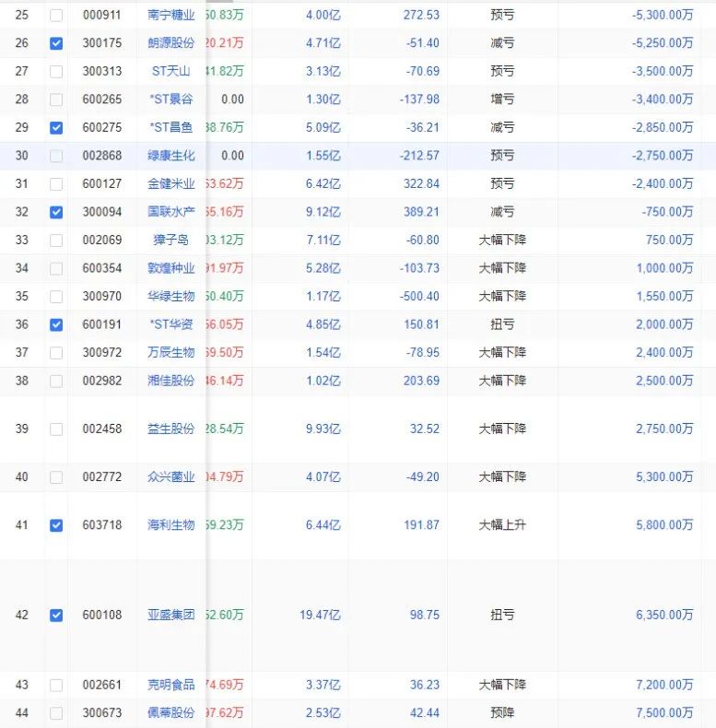Select the 益生股份 checkbox
The width and height of the screenshot is (716, 728).
[56, 429]
